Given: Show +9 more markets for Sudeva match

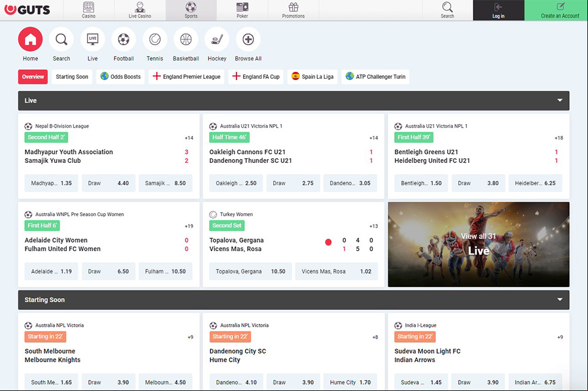Looking at the screenshot, I should pyautogui.click(x=560, y=337).
